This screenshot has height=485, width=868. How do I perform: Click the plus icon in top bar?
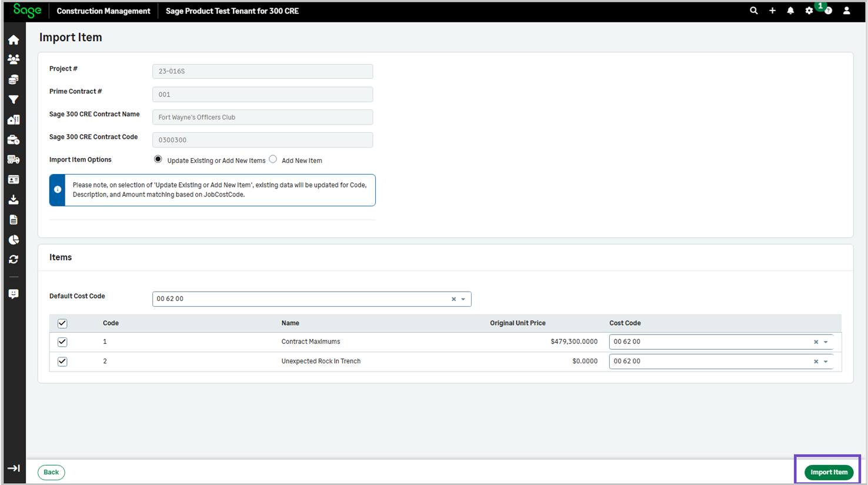point(772,11)
